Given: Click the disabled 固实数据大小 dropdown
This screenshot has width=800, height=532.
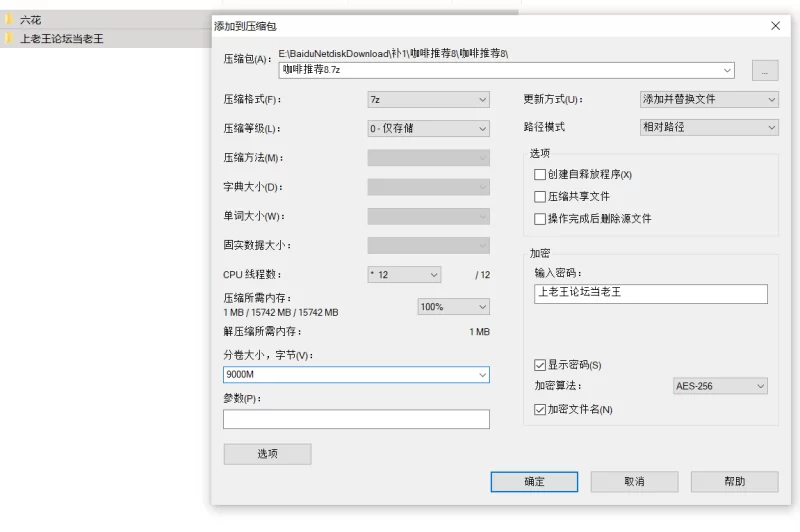Looking at the screenshot, I should (428, 245).
